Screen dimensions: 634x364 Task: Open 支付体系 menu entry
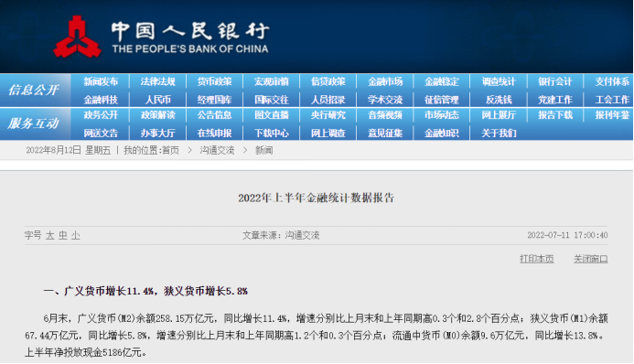(x=612, y=81)
